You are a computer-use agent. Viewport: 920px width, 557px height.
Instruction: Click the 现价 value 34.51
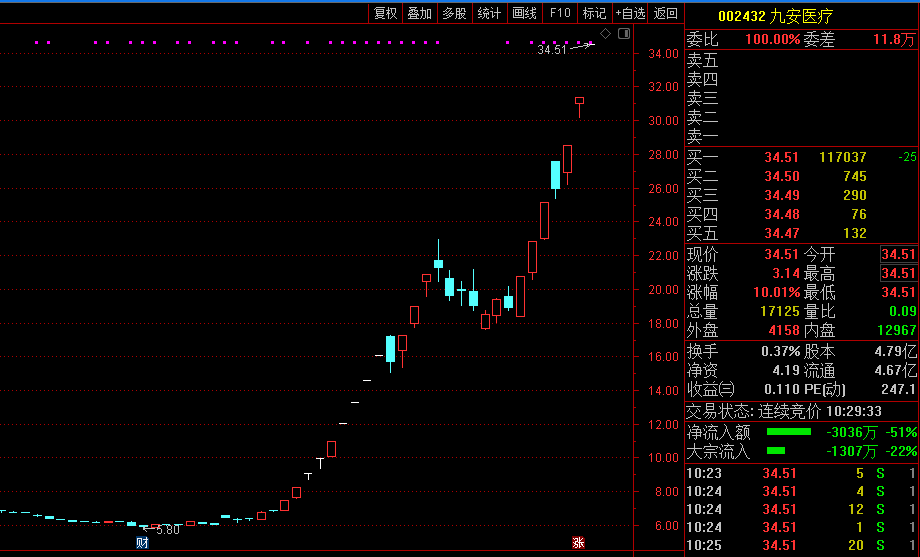782,255
